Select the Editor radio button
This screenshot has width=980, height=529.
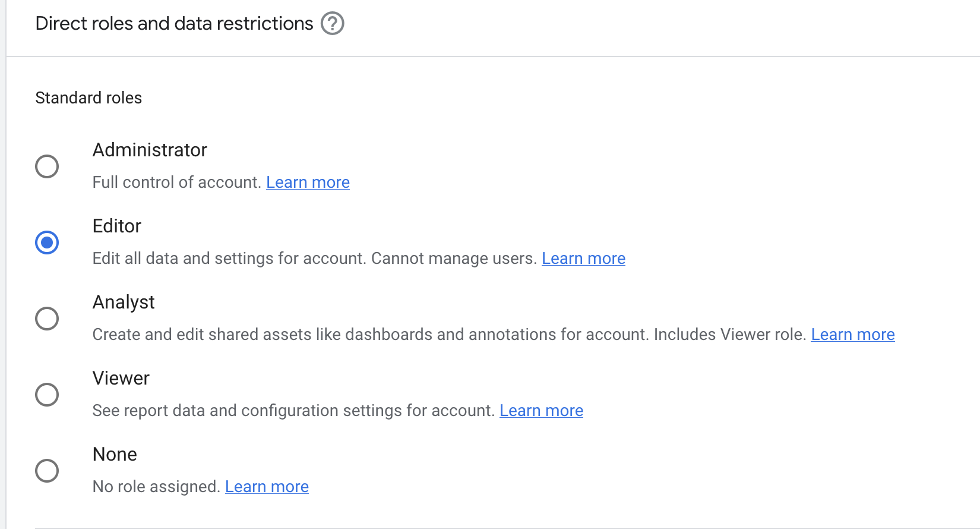coord(47,243)
